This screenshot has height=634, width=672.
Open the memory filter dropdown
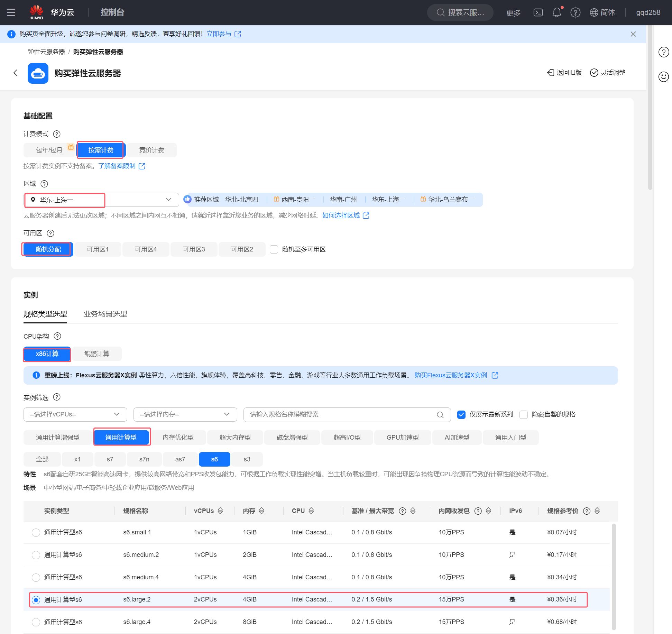coord(185,414)
